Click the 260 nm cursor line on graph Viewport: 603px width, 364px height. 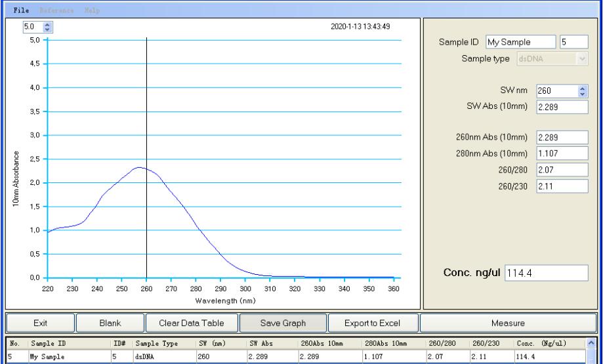click(146, 157)
